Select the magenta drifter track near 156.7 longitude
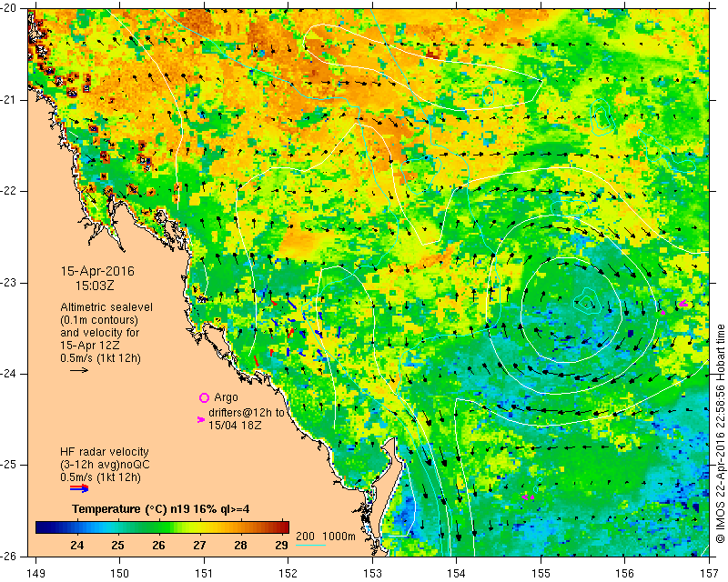The width and height of the screenshot is (728, 582). tap(683, 304)
